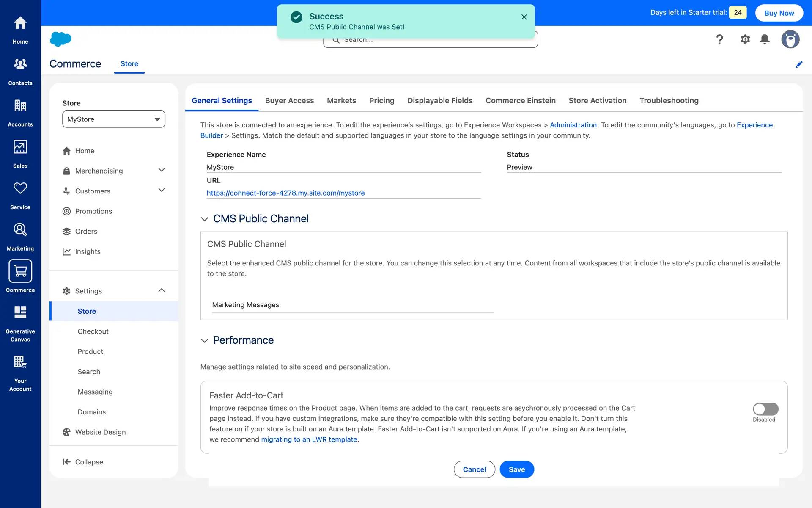
Task: Collapse the Performance section
Action: (x=205, y=340)
